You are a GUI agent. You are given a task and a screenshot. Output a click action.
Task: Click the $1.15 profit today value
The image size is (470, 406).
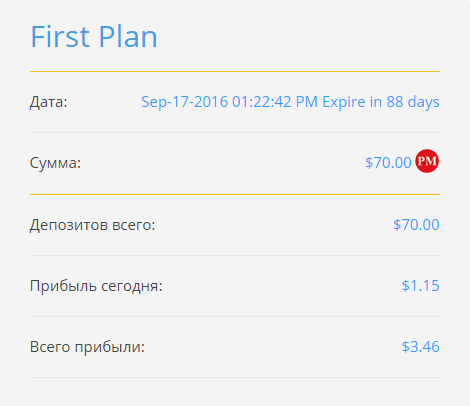421,286
